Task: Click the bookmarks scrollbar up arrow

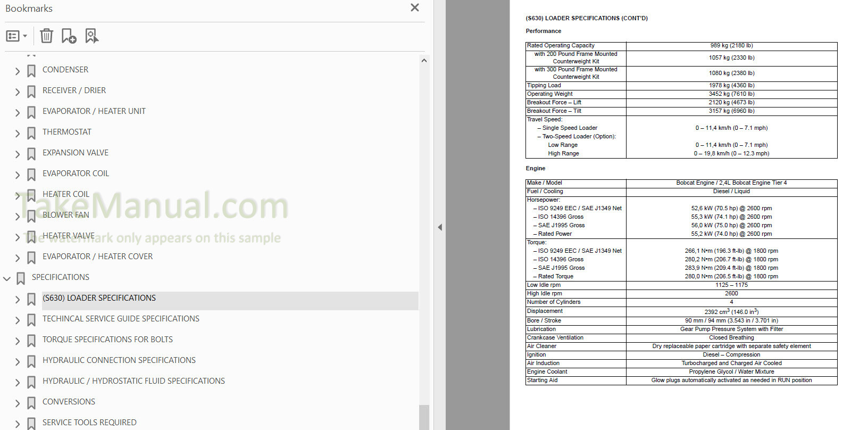Action: click(x=424, y=61)
